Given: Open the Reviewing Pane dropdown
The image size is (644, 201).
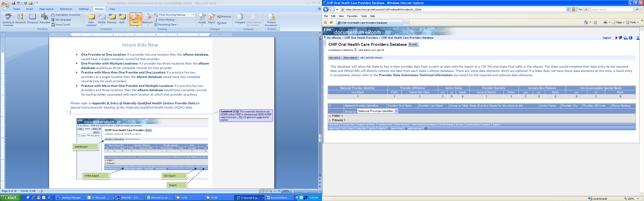Looking at the screenshot, I should [167, 25].
